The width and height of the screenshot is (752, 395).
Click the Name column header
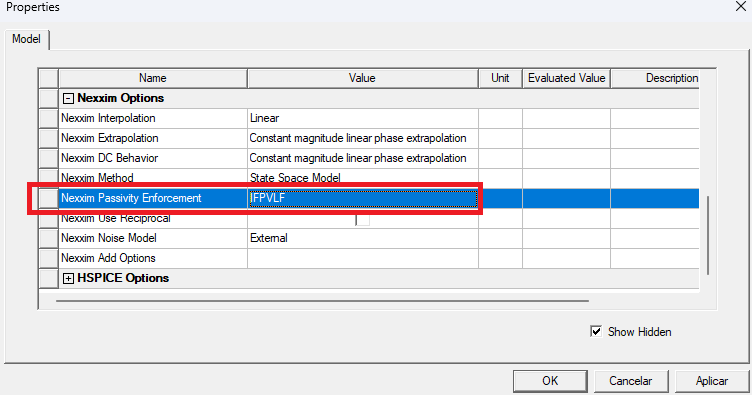(153, 78)
